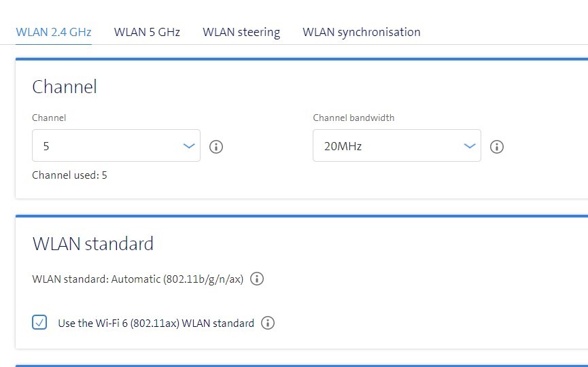Click the large 'Channel' section heading
The image size is (588, 367).
pyautogui.click(x=65, y=86)
